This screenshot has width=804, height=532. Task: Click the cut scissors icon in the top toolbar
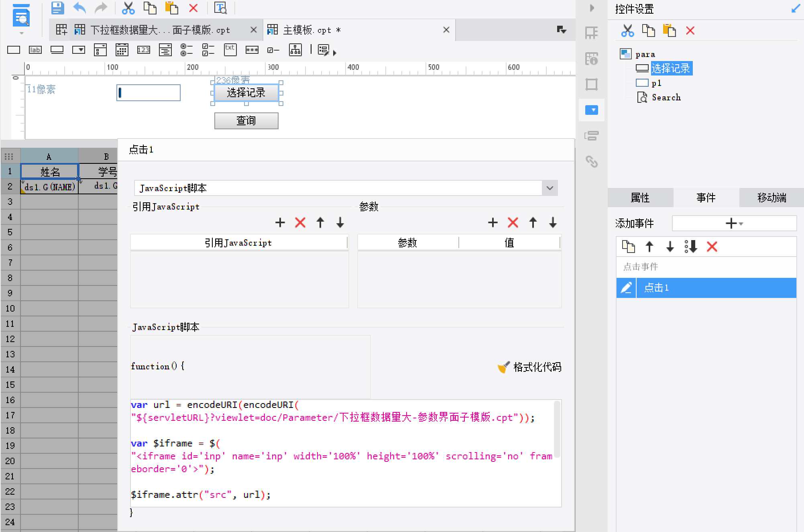coord(128,8)
